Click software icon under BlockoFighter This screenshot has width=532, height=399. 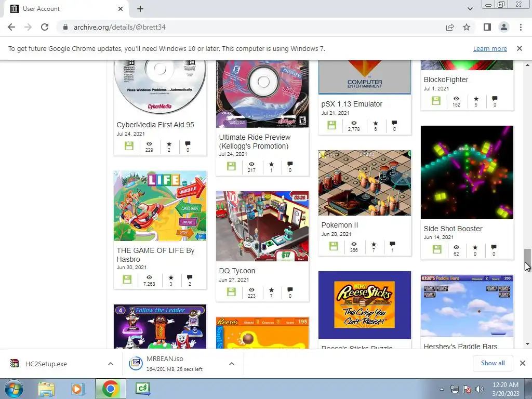tap(436, 100)
